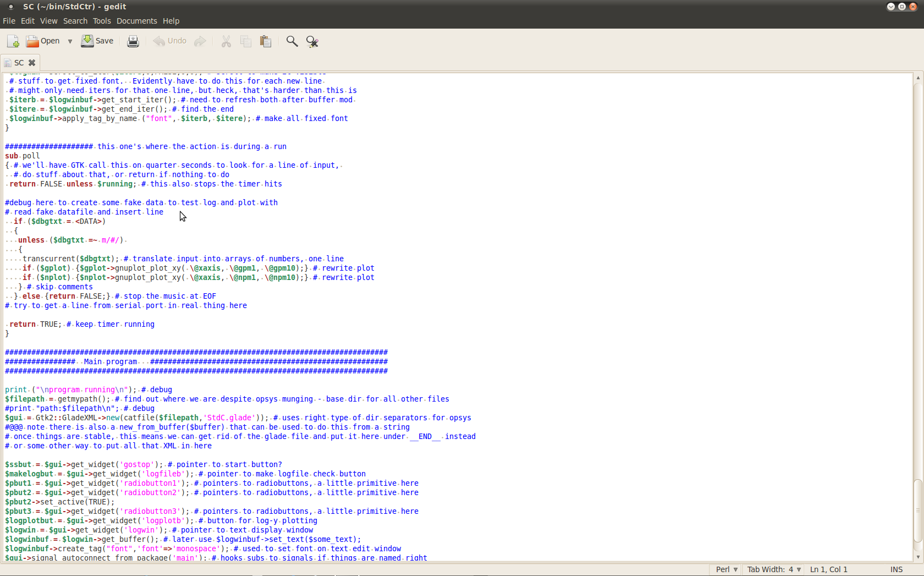Click the '$logplotbut' assignment line

pyautogui.click(x=161, y=520)
